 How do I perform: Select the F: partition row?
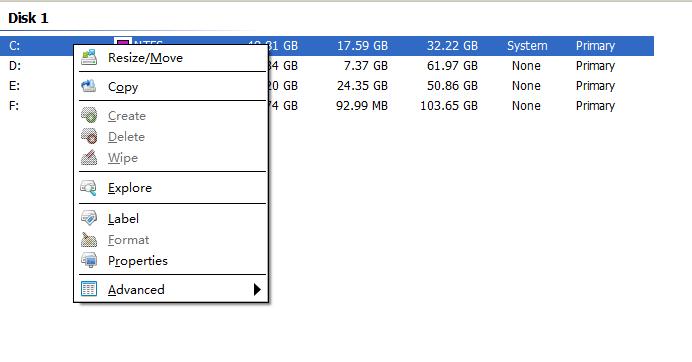[x=327, y=106]
